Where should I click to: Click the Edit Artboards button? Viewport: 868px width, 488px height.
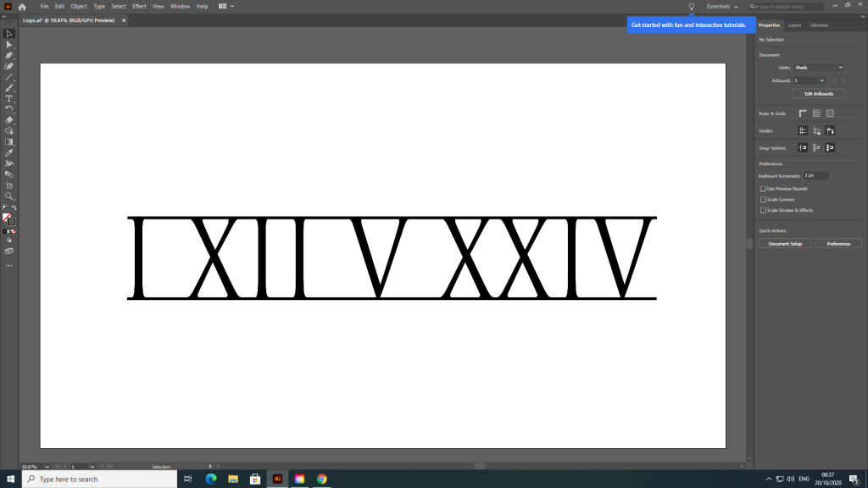tap(818, 93)
